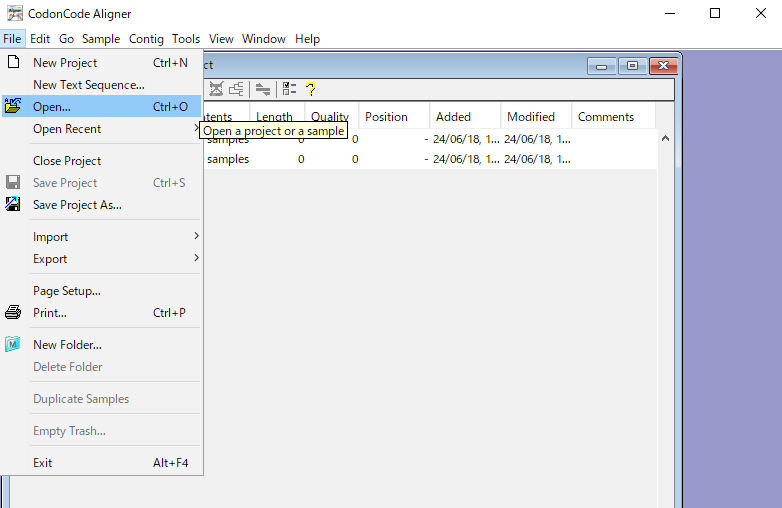
Task: Expand the Open Recent submenu
Action: click(x=102, y=129)
